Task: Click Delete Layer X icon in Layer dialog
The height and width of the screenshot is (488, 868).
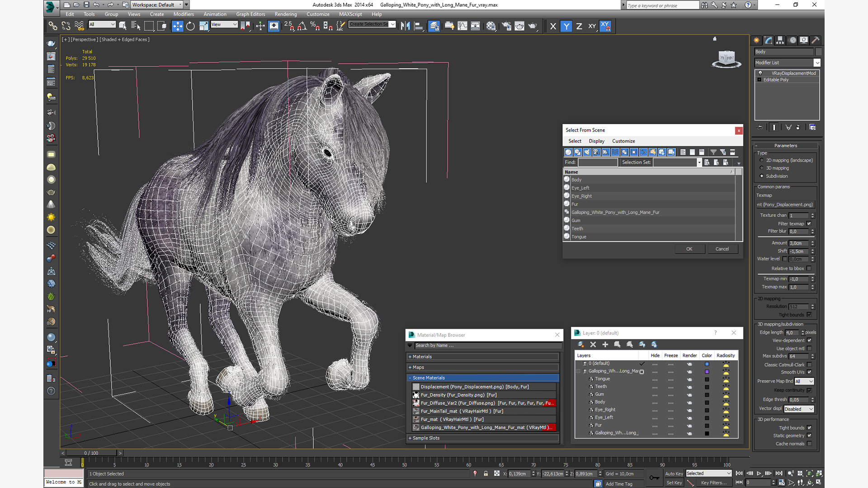Action: 593,345
